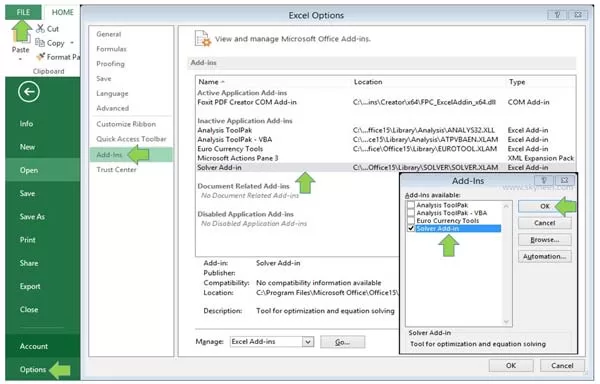600x384 pixels.
Task: Click the Type column header
Action: pyautogui.click(x=540, y=82)
